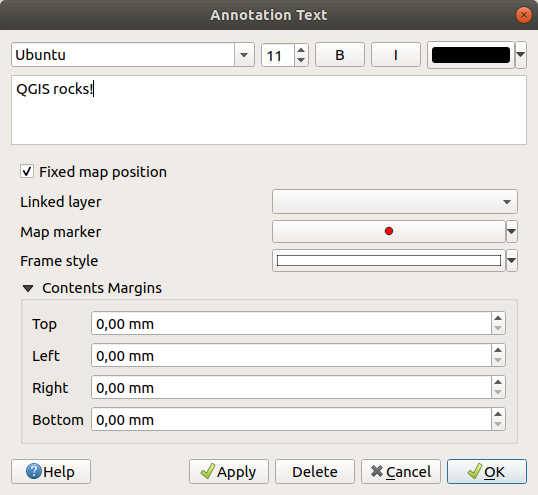Click the black font color swatch
The height and width of the screenshot is (495, 538).
click(x=471, y=55)
